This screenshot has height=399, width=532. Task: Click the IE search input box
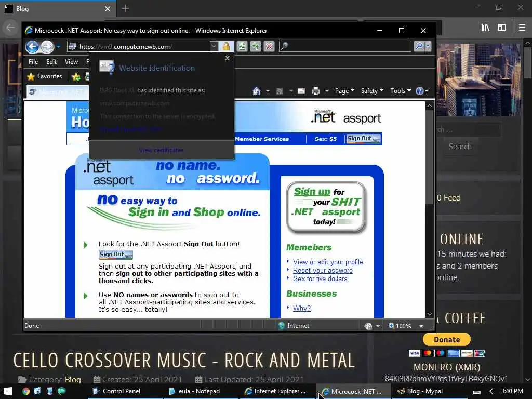[x=345, y=46]
